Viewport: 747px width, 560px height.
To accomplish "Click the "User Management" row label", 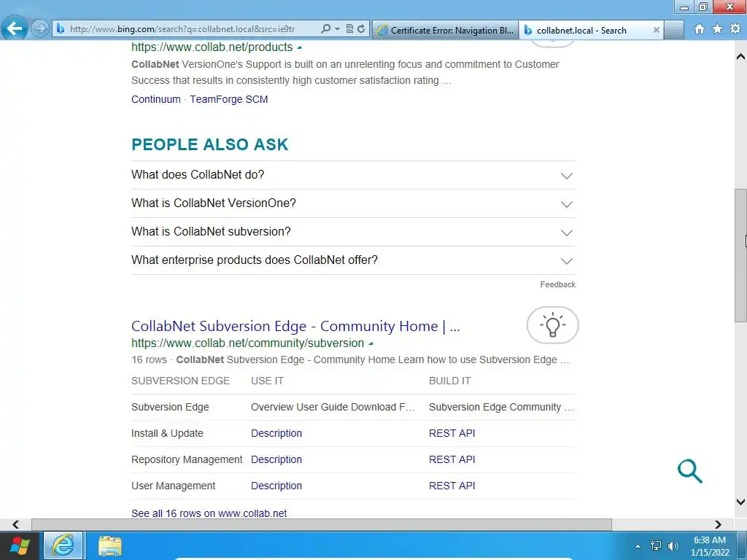I will point(174,486).
